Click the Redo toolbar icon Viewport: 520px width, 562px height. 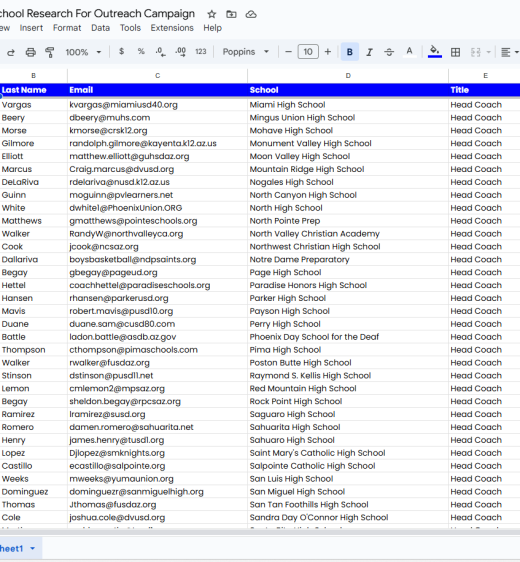tap(11, 52)
